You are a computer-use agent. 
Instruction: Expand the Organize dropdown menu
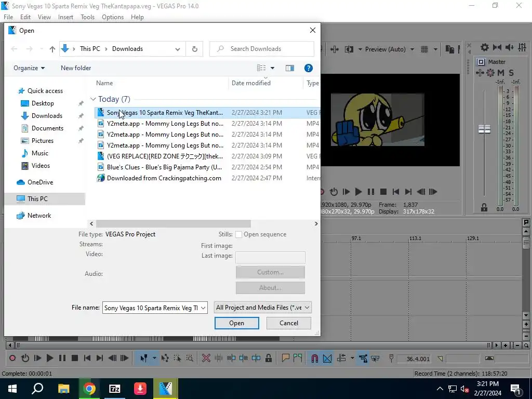29,68
